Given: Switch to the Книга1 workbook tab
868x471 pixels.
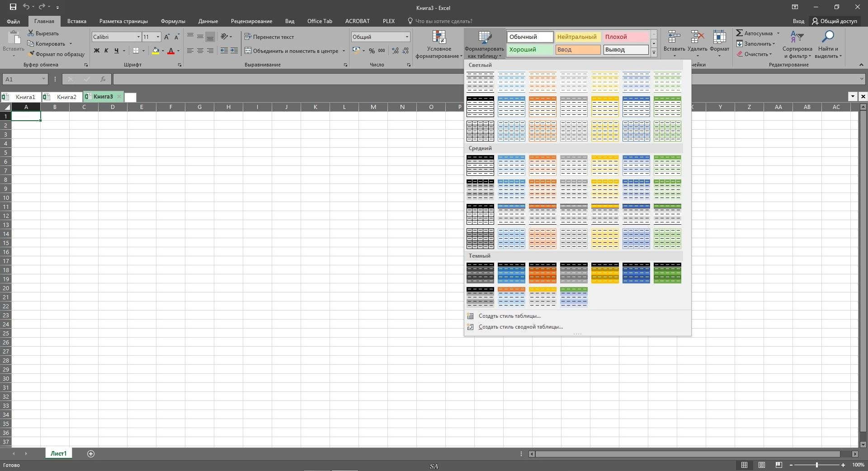Looking at the screenshot, I should 21,97.
